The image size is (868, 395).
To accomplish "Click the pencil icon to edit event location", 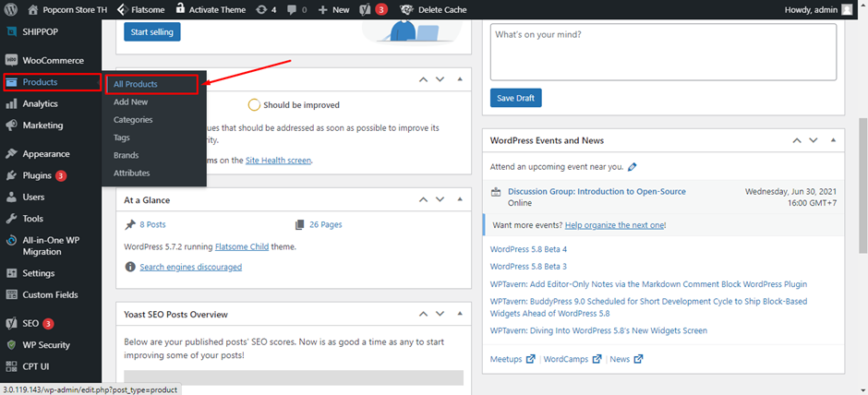I will (633, 166).
